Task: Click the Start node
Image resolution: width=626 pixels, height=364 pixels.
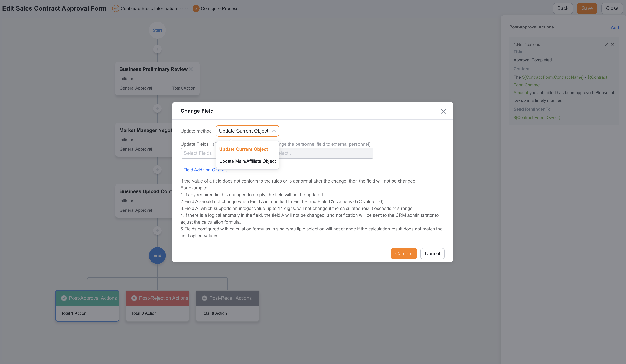Action: click(x=157, y=30)
